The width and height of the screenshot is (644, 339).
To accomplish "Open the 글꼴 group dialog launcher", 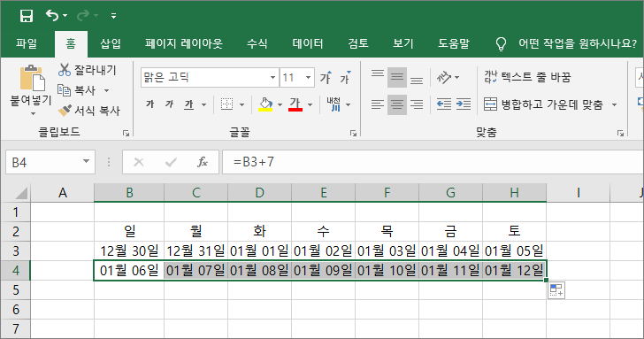I will coord(353,133).
